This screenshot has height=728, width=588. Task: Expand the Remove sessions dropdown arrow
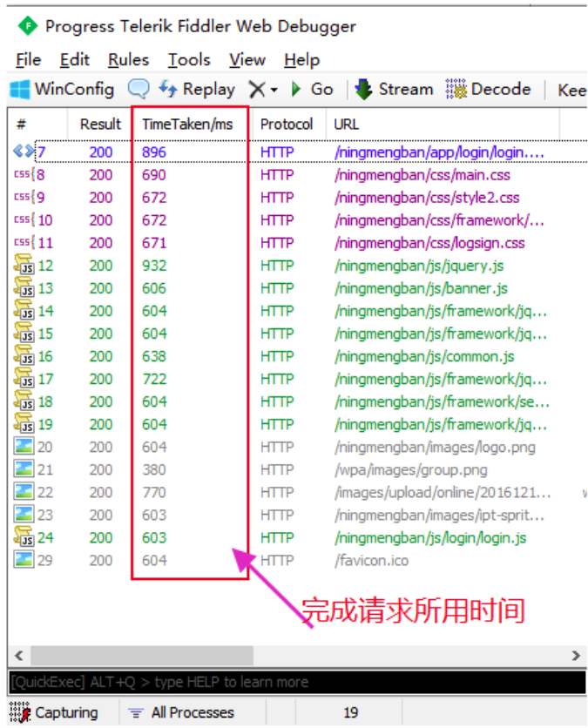pyautogui.click(x=274, y=90)
